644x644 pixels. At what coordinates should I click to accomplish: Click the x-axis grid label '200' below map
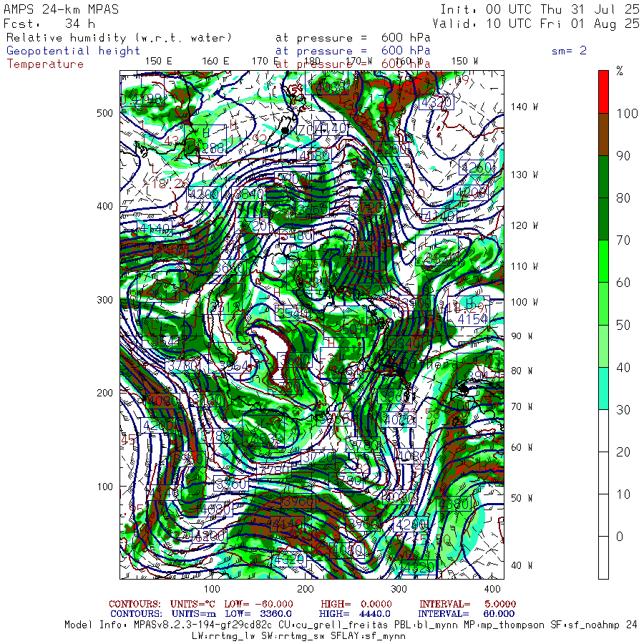click(306, 589)
